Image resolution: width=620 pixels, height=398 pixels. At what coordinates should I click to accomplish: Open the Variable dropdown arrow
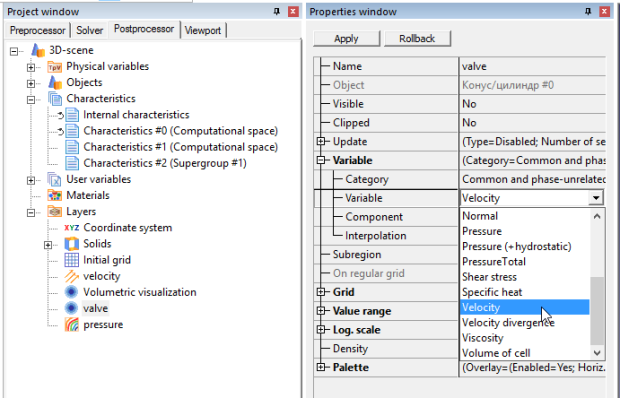595,198
